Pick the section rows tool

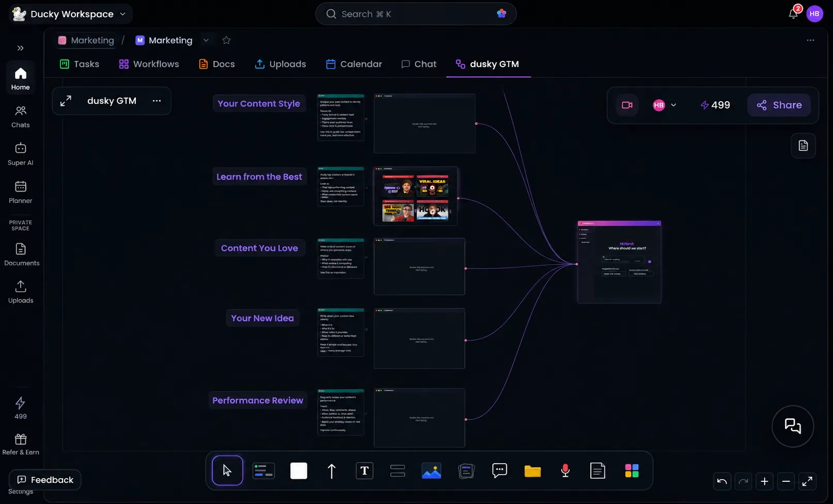point(397,470)
